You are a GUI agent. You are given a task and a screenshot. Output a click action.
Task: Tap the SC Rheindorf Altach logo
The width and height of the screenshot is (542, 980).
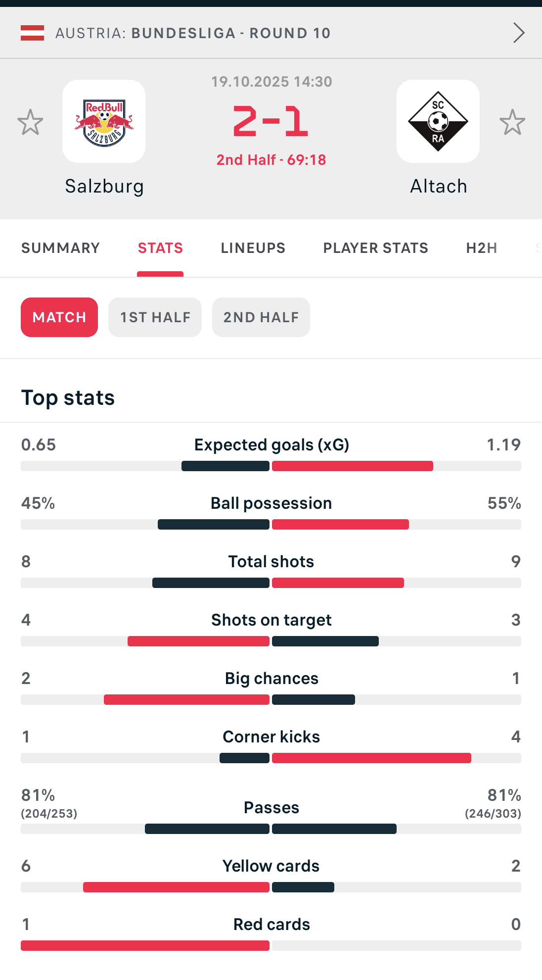[x=438, y=121]
